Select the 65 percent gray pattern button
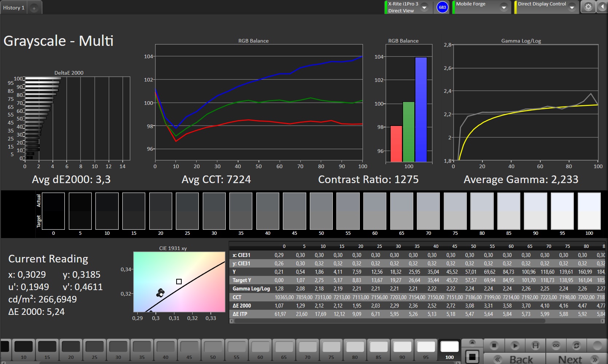Viewport: 608px width, 364px height. (x=284, y=350)
